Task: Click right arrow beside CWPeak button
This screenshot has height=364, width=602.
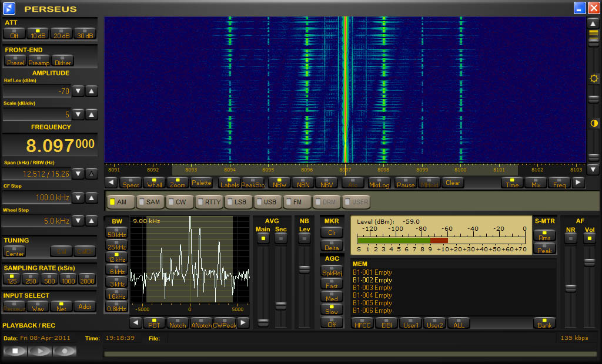Action: coord(243,323)
